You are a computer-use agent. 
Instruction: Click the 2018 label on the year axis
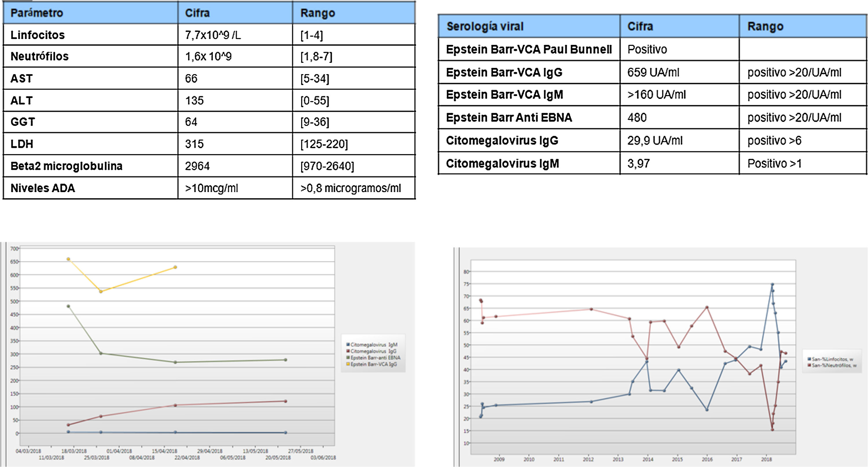click(766, 459)
